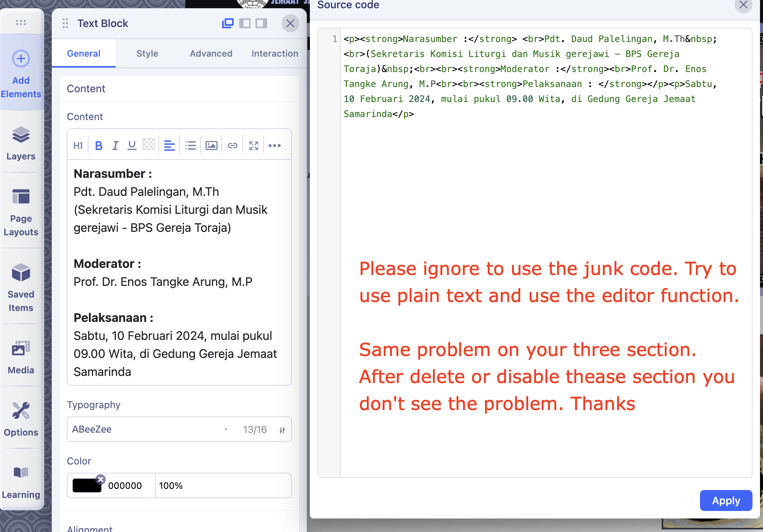Screen dimensions: 763x532
Task: Select the black 000000 color swatch
Action: coord(87,485)
